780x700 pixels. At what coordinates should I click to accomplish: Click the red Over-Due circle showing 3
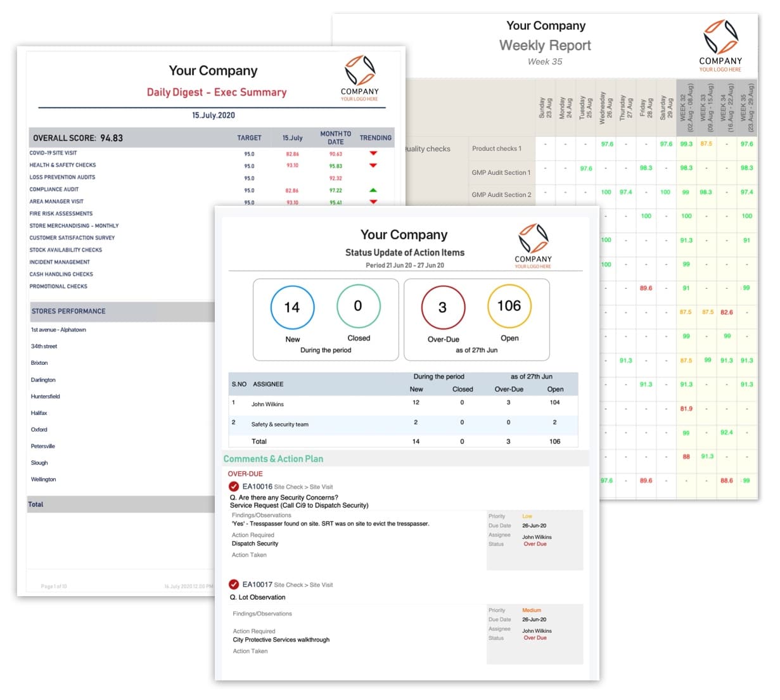(x=442, y=306)
